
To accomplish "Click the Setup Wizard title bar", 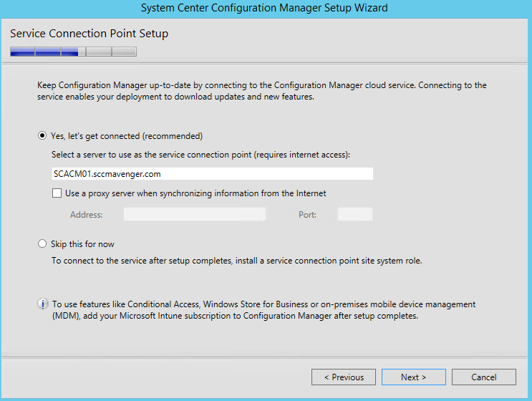I will point(266,9).
